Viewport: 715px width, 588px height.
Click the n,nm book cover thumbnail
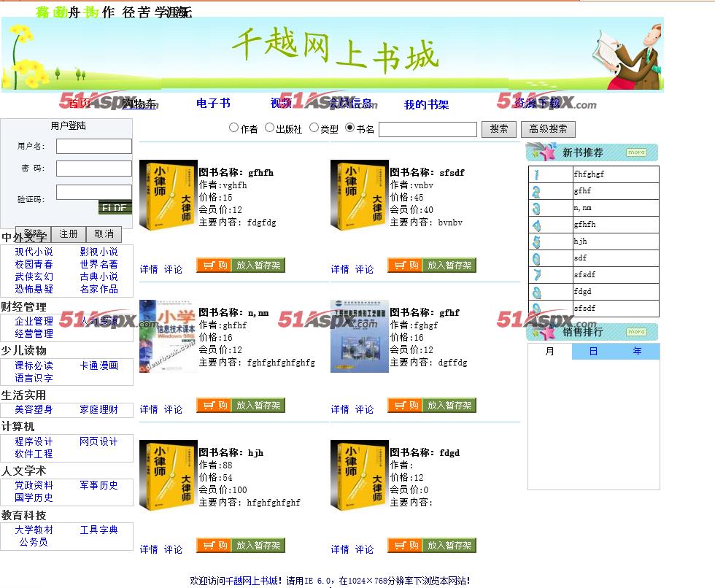(x=169, y=336)
